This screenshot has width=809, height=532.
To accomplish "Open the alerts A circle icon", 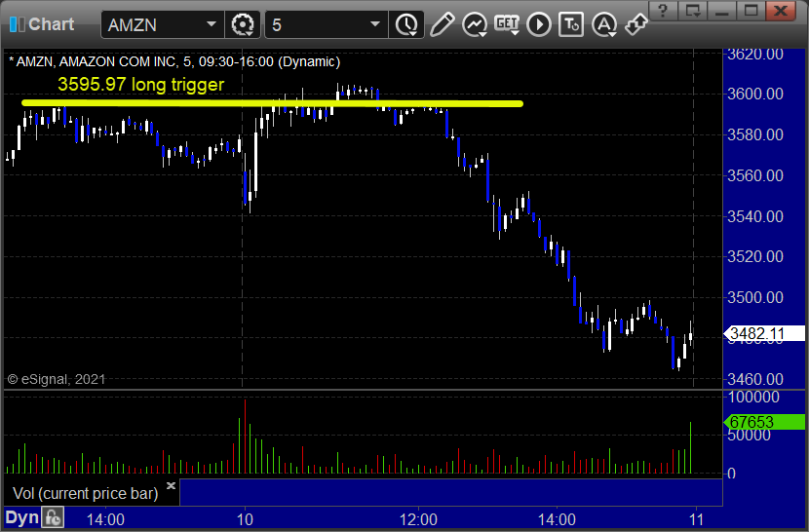I will click(x=604, y=24).
